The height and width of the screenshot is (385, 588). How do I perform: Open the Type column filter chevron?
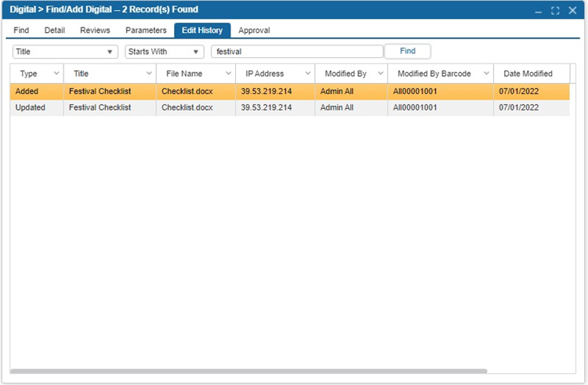(x=56, y=73)
